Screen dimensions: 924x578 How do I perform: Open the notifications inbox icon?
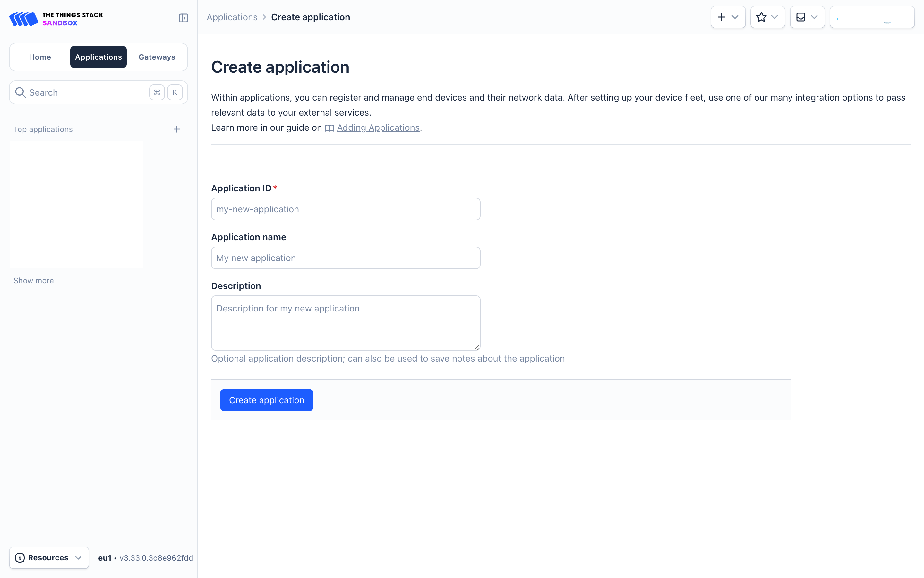[801, 17]
